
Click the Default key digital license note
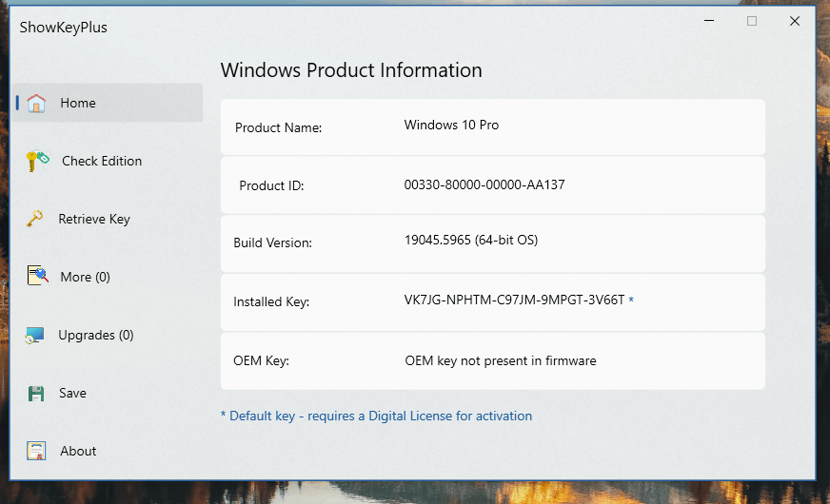coord(376,417)
